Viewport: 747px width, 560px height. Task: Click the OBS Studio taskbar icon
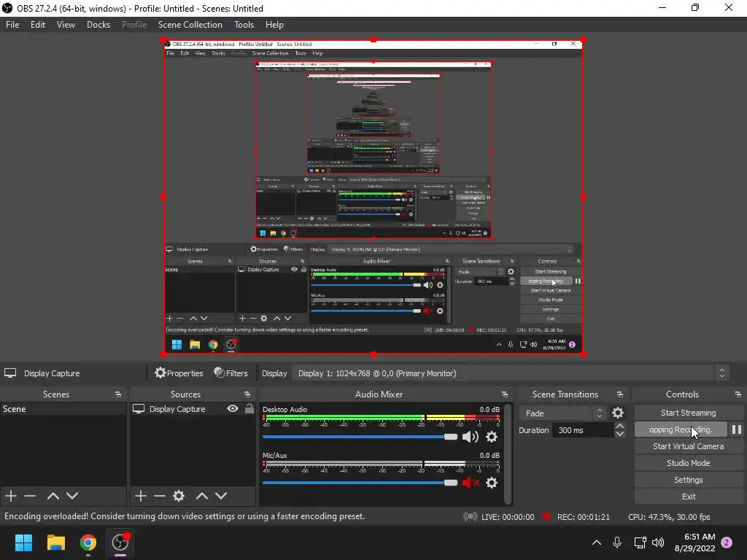(x=120, y=542)
